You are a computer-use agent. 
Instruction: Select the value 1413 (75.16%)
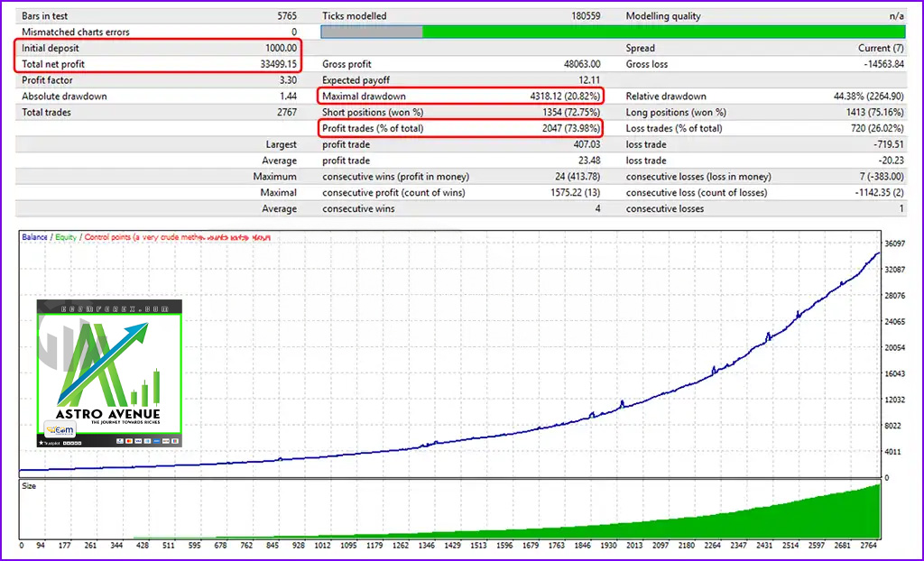875,112
